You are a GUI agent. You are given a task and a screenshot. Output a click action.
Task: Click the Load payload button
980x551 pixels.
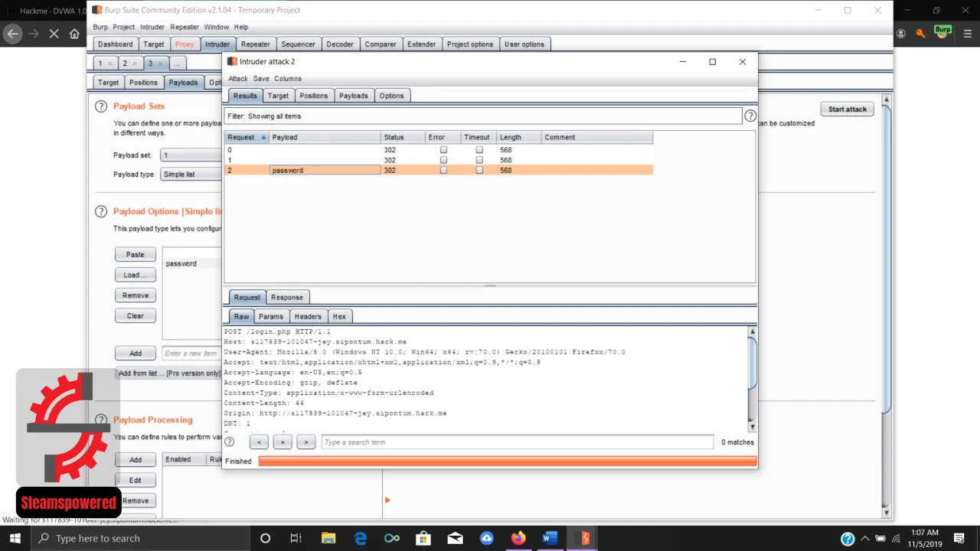pos(136,275)
